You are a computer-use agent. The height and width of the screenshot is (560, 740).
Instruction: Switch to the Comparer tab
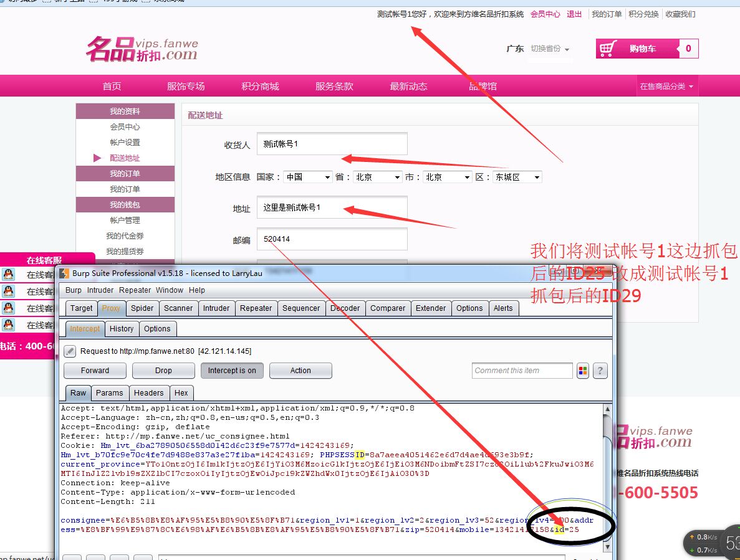(x=388, y=308)
